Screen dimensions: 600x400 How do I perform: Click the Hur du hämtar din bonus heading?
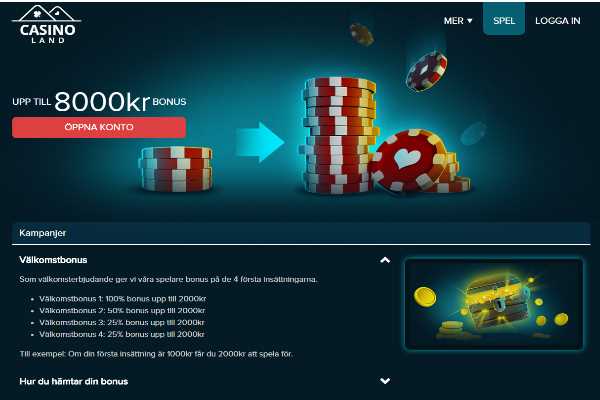tap(73, 381)
